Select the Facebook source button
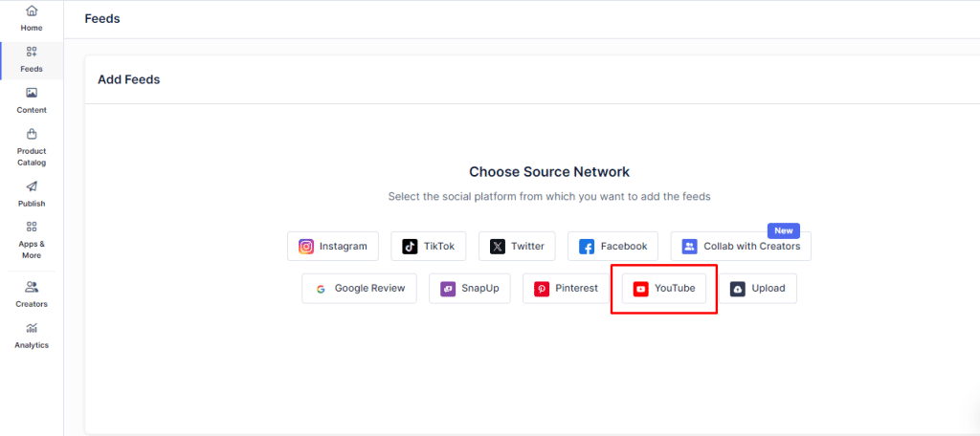 612,246
